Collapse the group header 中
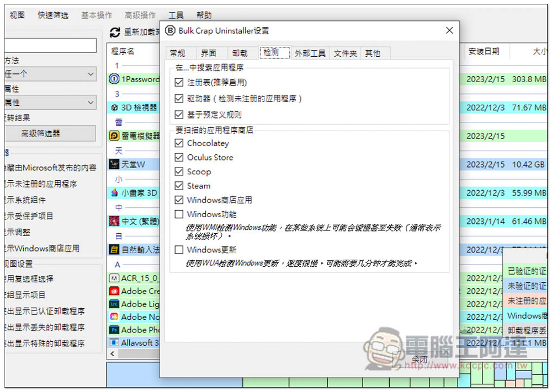552x392 pixels. pyautogui.click(x=119, y=207)
